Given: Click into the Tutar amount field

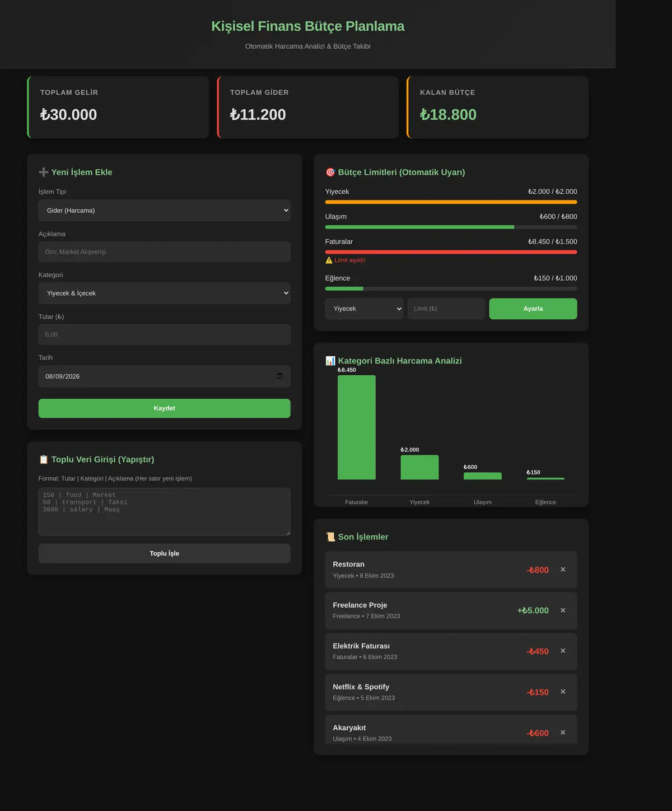Looking at the screenshot, I should [x=165, y=334].
